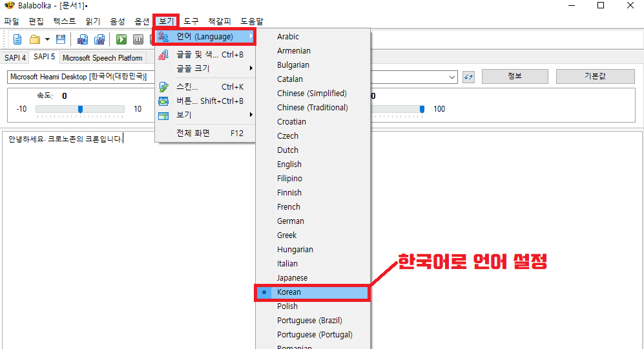
Task: Select 전체 화면 full screen entry
Action: click(x=205, y=134)
